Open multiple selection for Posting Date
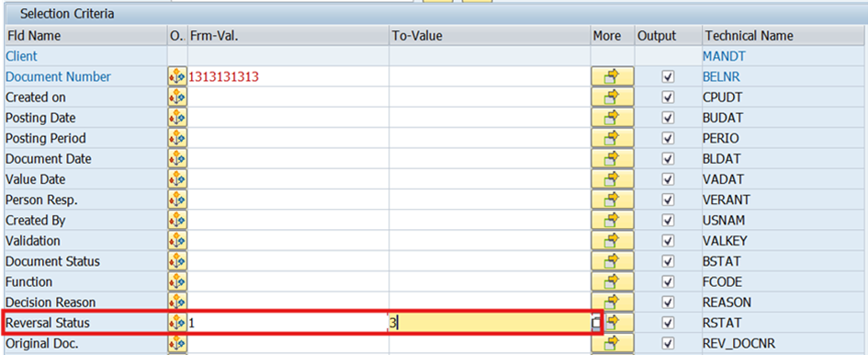Screen dimensions: 868x355 (613, 118)
